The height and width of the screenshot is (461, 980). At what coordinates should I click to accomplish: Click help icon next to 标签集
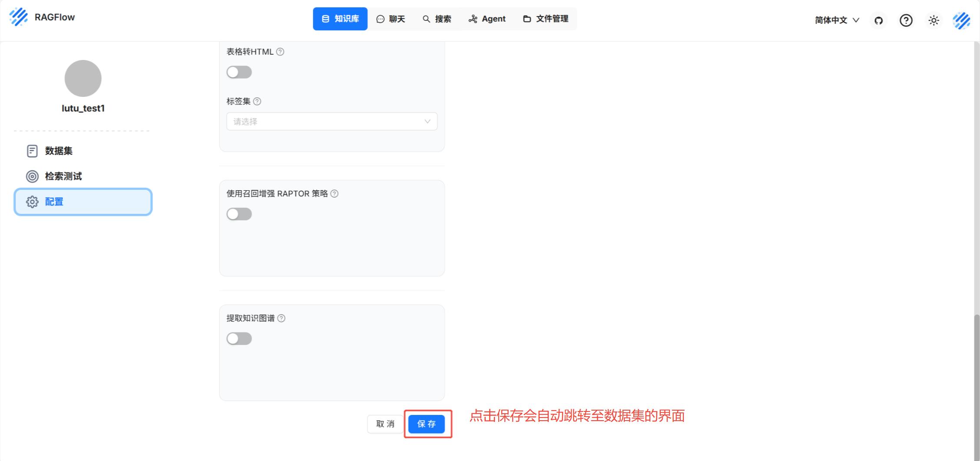click(257, 101)
